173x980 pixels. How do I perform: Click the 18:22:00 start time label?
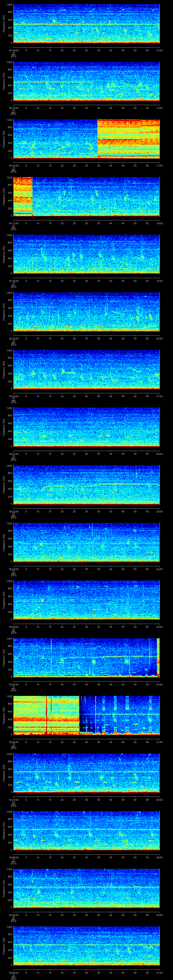(13, 511)
